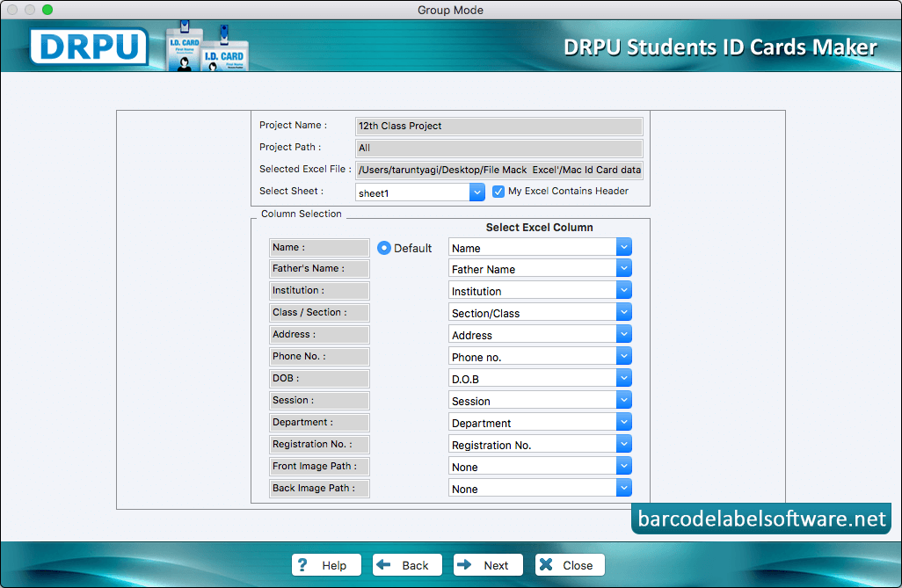Screen dimensions: 902x588
Task: Click the Registration No. label field
Action: [x=319, y=444]
